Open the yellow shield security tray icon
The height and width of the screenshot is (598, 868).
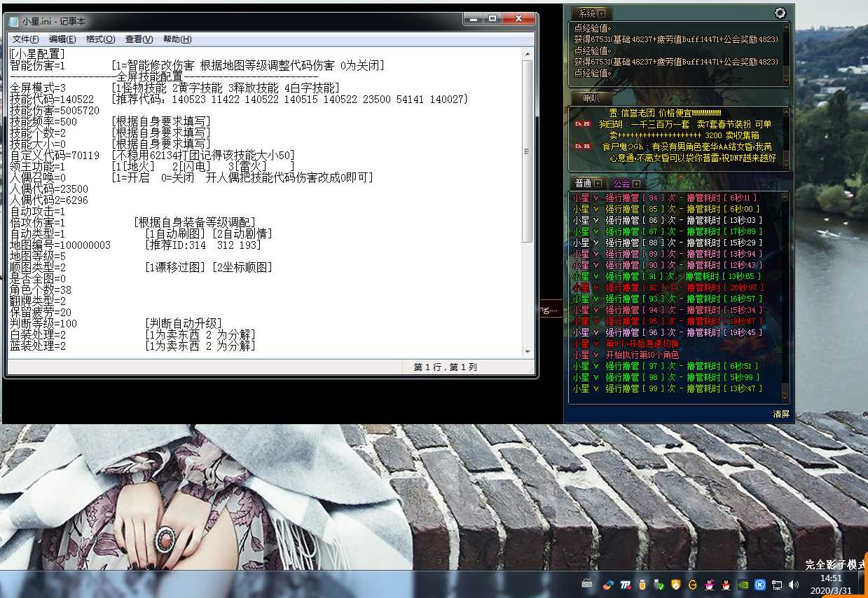coord(675,584)
